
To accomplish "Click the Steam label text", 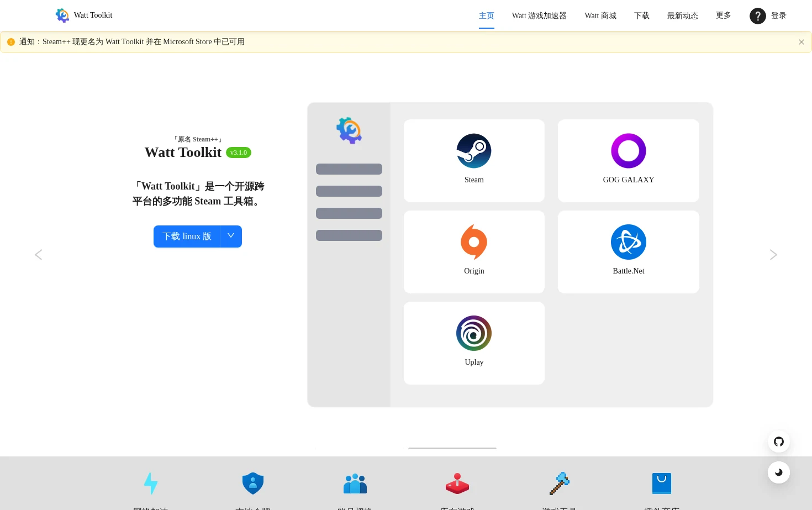I will [x=474, y=180].
